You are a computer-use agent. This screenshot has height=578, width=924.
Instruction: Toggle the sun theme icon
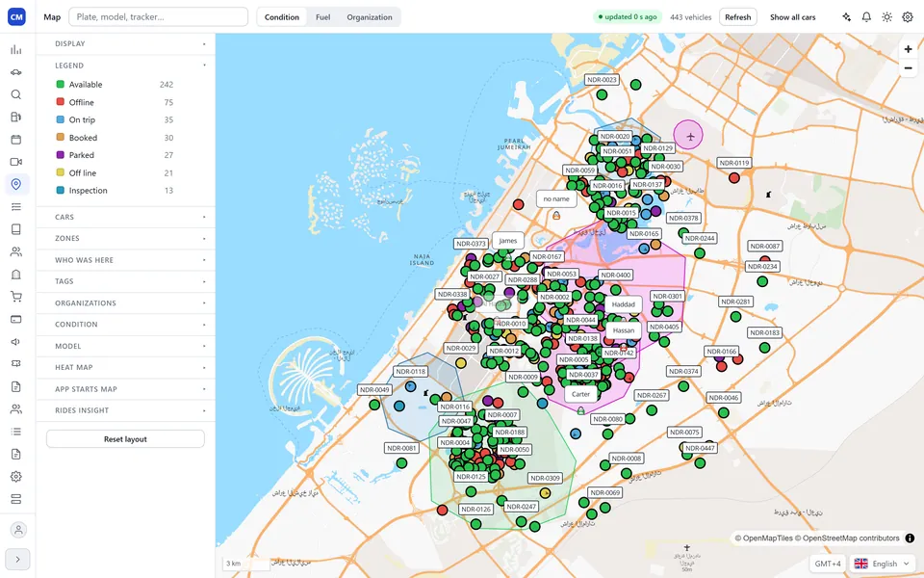point(886,17)
